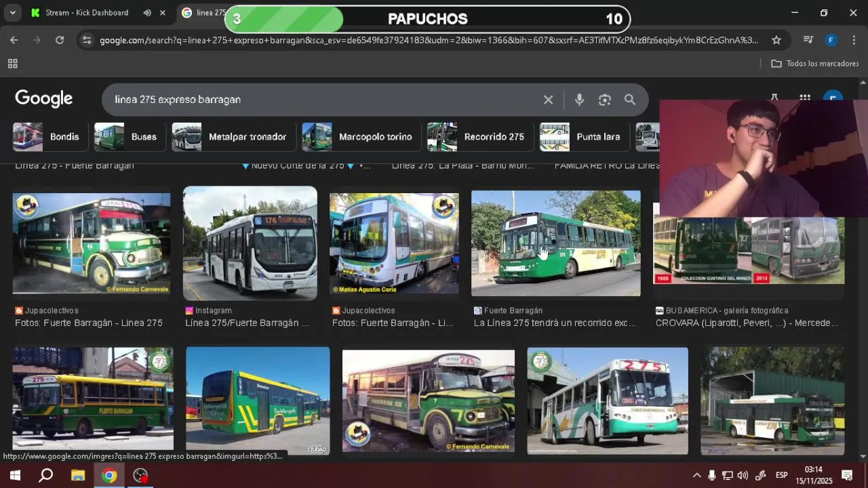
Task: Filter by Recorrido 275 chip
Action: (479, 137)
